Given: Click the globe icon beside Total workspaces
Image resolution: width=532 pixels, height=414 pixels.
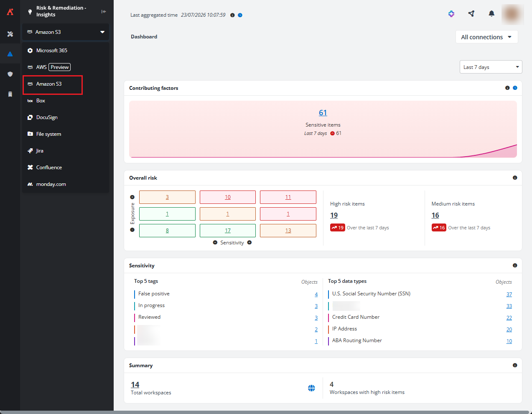Looking at the screenshot, I should tap(311, 388).
